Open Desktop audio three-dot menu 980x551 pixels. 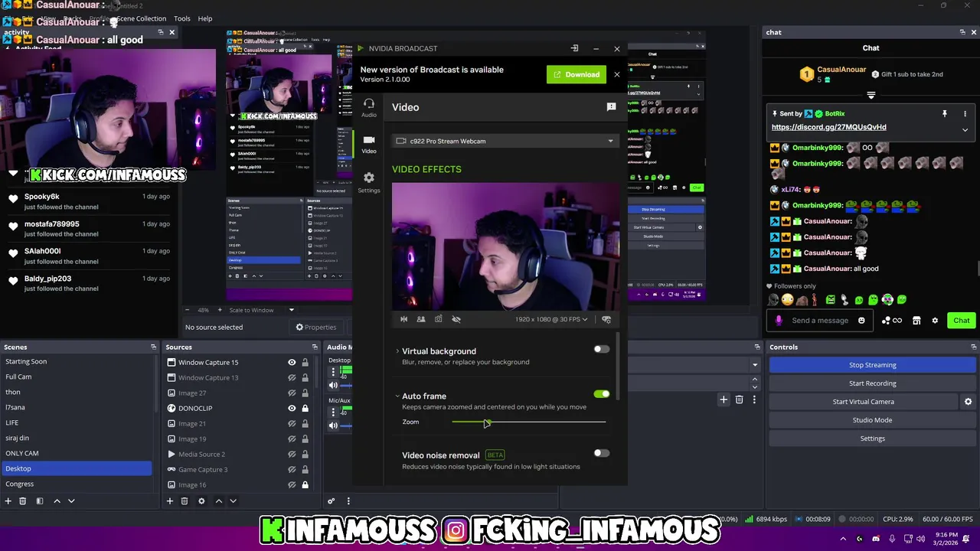tap(333, 372)
